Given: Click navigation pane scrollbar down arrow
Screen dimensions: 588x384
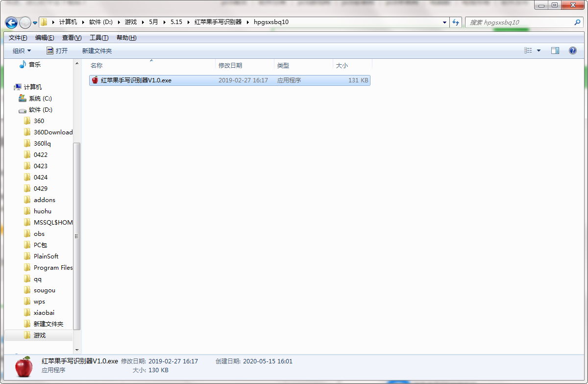Looking at the screenshot, I should pos(77,350).
